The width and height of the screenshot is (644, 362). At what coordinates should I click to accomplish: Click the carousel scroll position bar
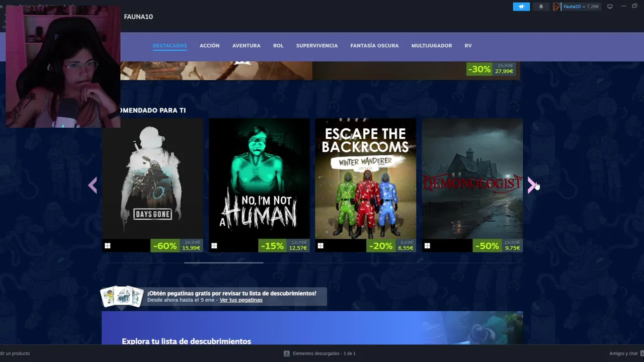pyautogui.click(x=223, y=262)
